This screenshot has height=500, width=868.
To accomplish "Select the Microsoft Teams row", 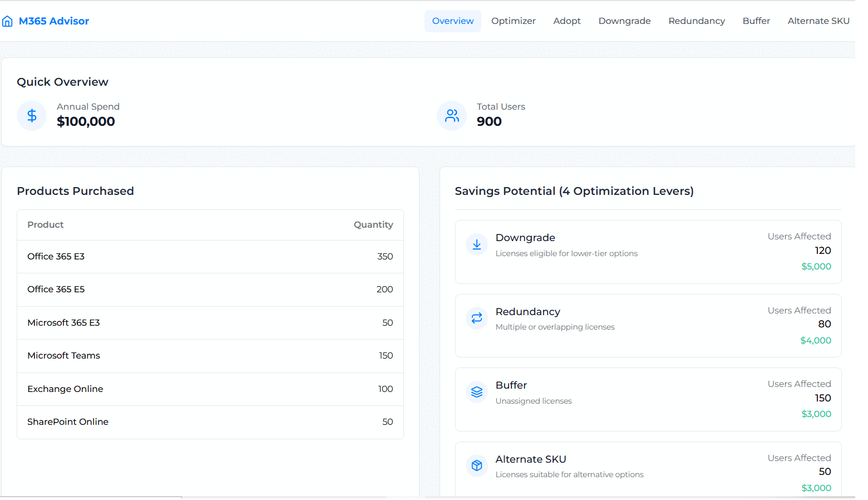I will [x=210, y=356].
